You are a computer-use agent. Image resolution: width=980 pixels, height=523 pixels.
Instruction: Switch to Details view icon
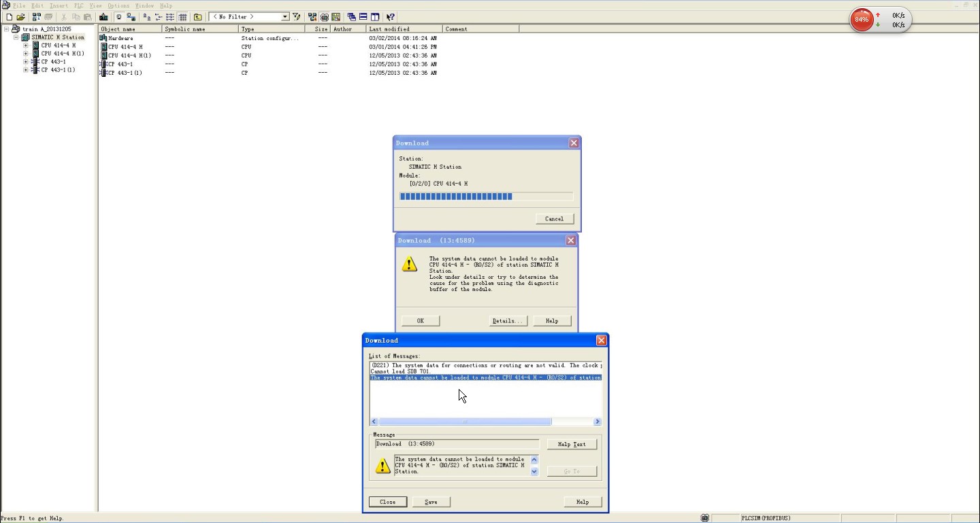[183, 17]
